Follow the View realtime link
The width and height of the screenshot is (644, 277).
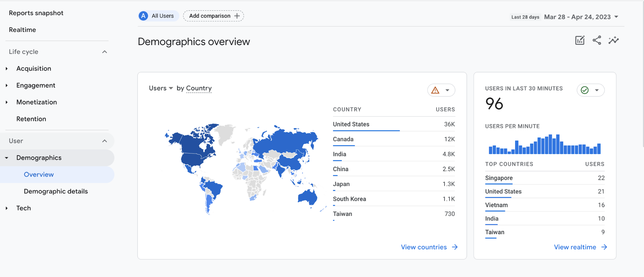[x=575, y=247]
